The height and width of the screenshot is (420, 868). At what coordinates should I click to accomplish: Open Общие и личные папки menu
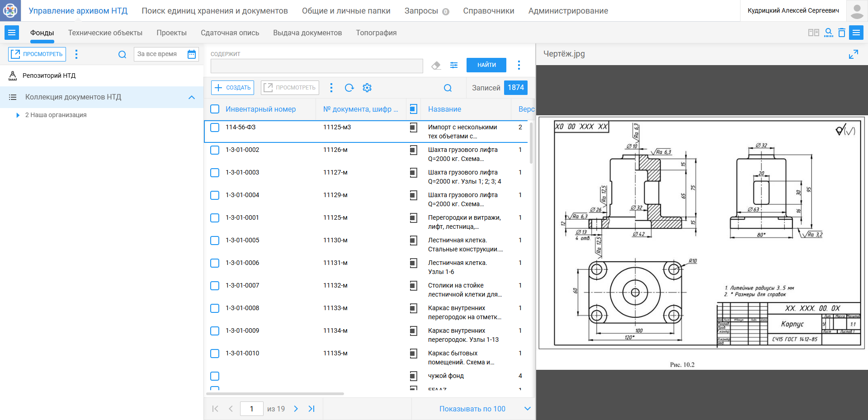(x=346, y=11)
